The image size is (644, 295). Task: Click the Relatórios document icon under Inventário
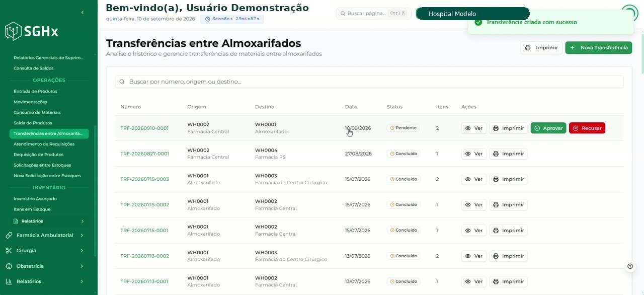16,221
